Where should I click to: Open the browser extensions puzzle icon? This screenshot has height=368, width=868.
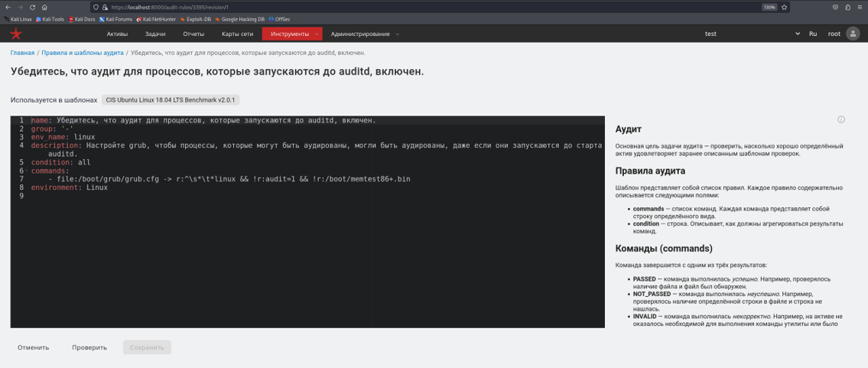pyautogui.click(x=848, y=7)
